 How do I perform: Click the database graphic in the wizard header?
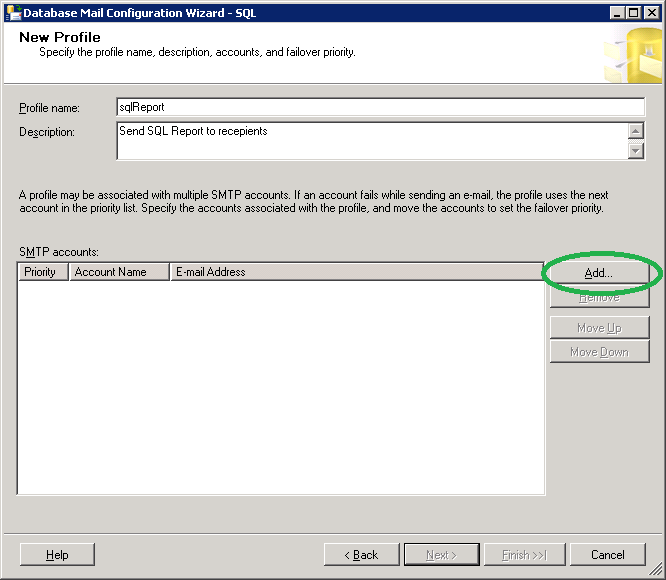(x=633, y=55)
